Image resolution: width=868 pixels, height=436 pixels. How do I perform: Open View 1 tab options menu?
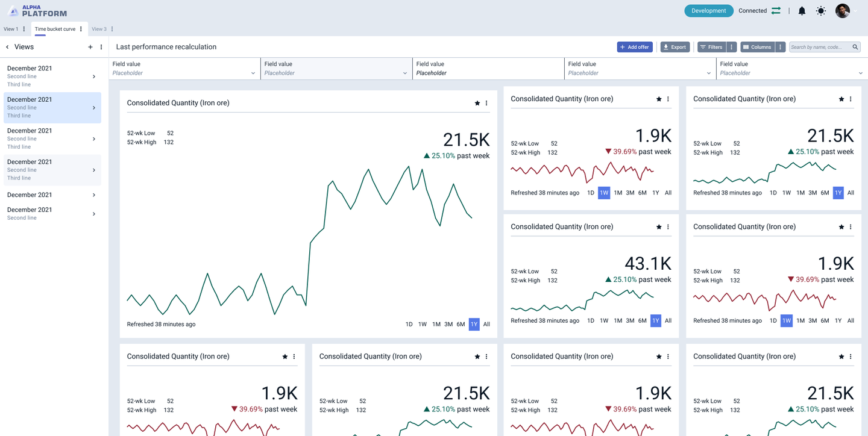pyautogui.click(x=24, y=29)
